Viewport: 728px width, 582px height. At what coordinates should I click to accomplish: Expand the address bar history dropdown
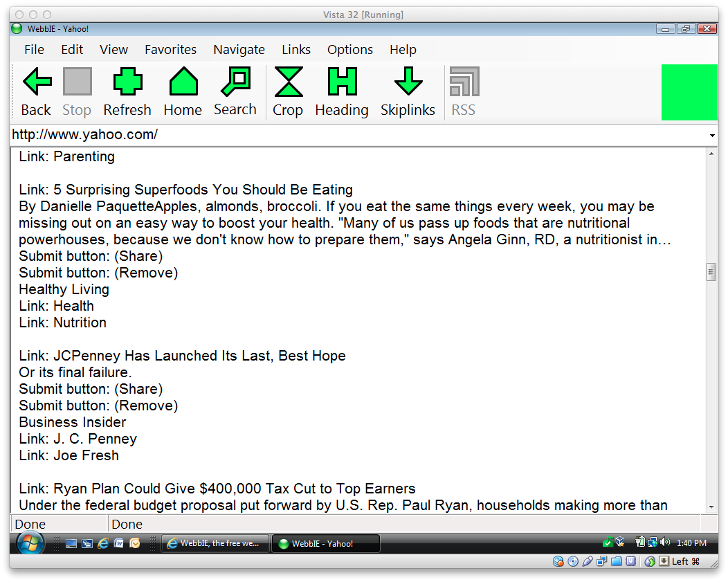point(712,136)
